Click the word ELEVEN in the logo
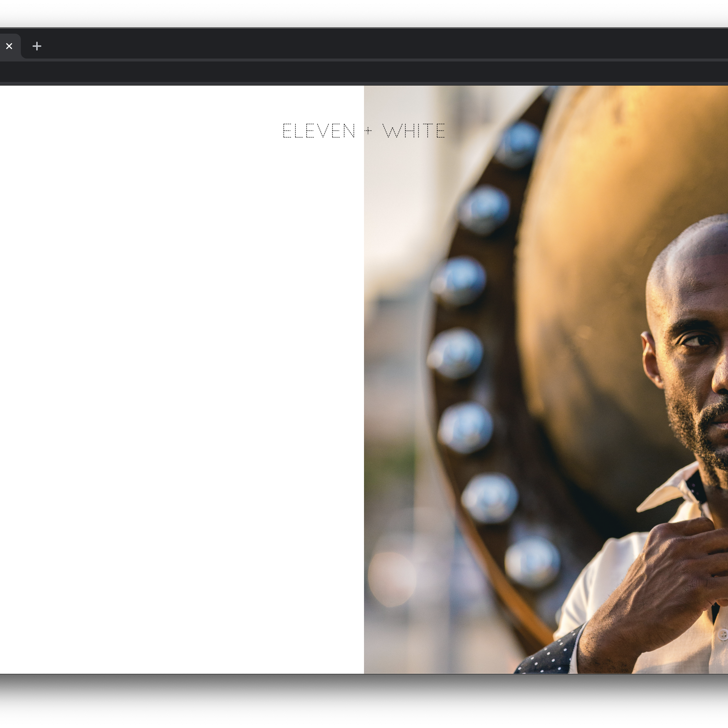This screenshot has height=728, width=728. (319, 131)
